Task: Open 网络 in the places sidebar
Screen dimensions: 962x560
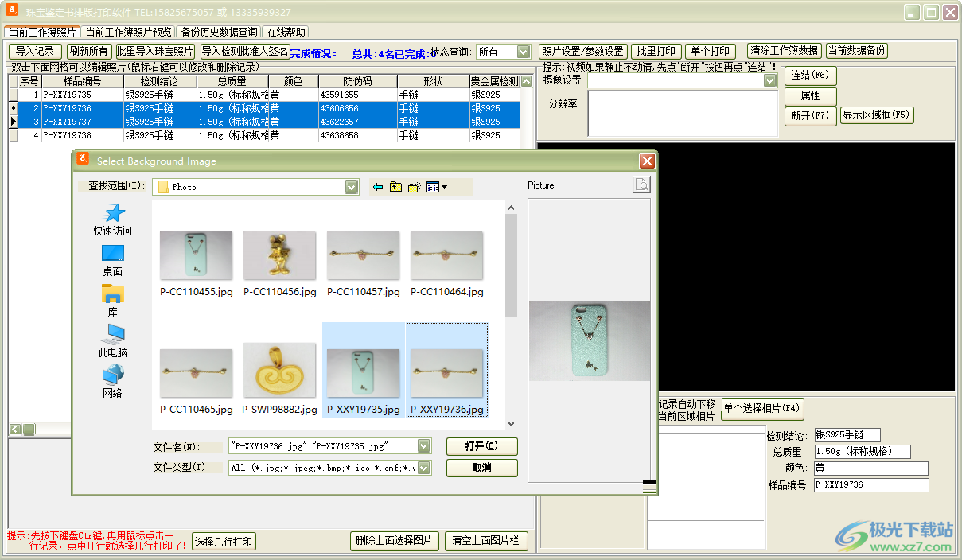Action: (x=113, y=381)
